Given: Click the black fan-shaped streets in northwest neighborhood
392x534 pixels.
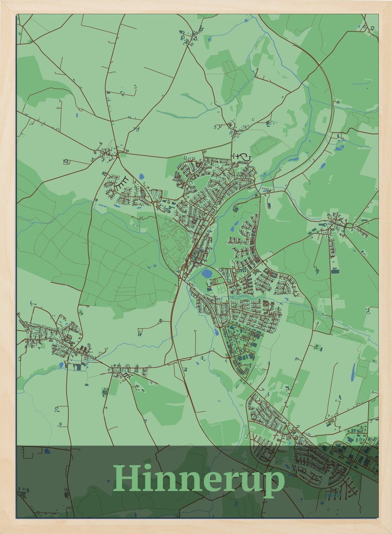Looking at the screenshot, I should [x=122, y=182].
